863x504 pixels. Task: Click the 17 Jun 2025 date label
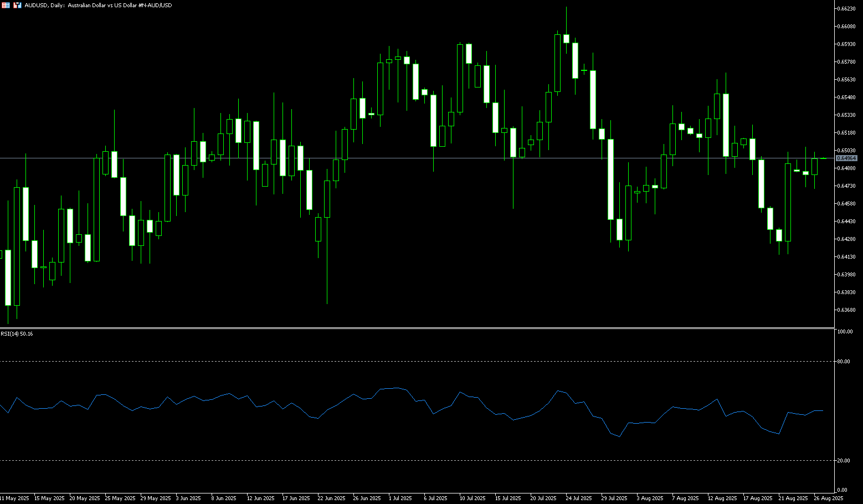(x=296, y=498)
